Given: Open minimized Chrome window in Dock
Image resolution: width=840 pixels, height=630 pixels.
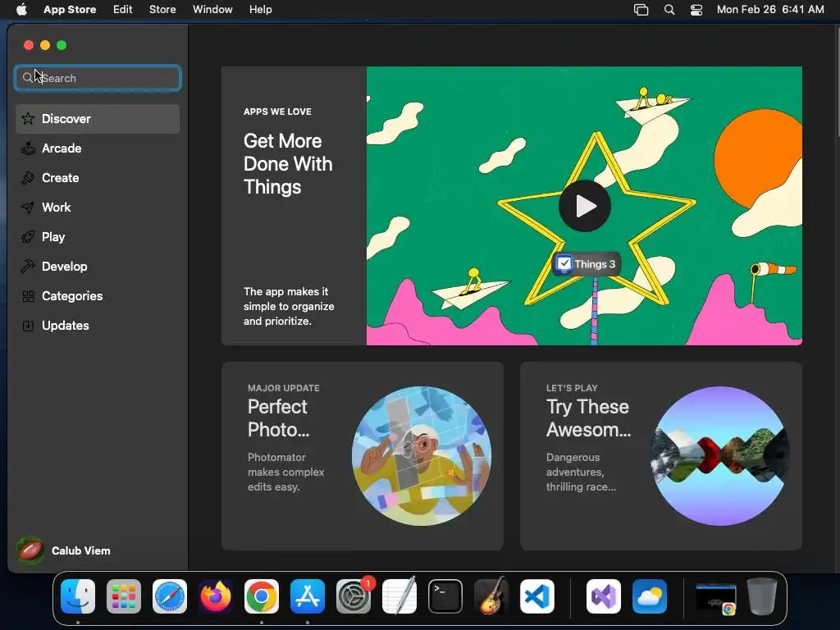Looking at the screenshot, I should [x=715, y=598].
